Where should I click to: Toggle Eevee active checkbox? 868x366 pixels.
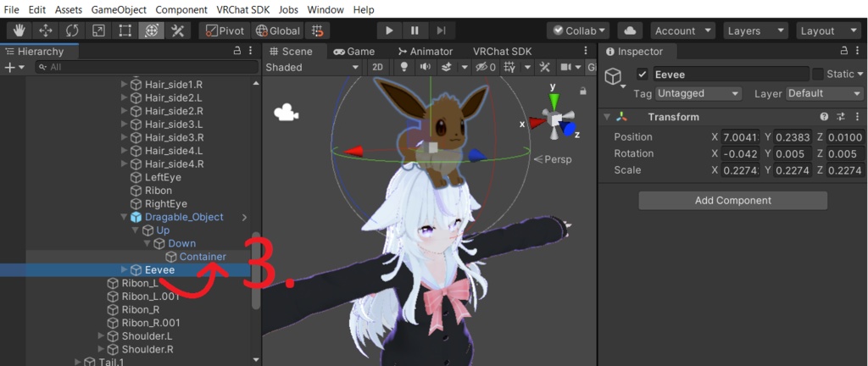point(643,74)
